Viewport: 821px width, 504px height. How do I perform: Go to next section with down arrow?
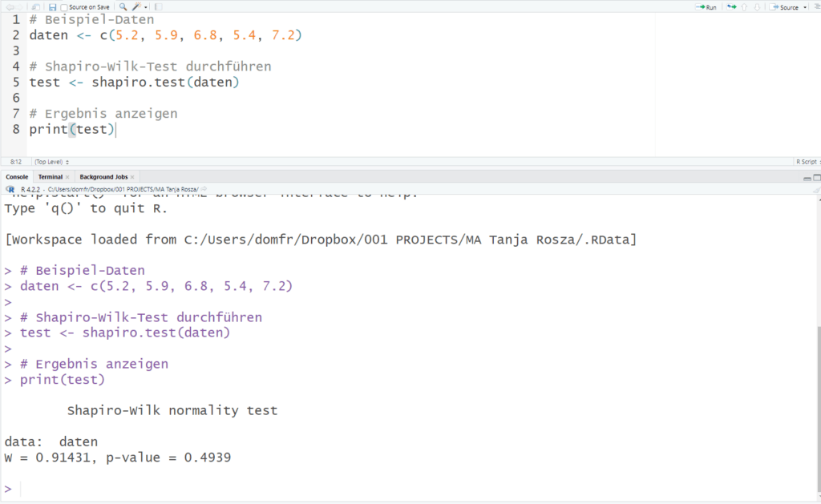[x=758, y=7]
